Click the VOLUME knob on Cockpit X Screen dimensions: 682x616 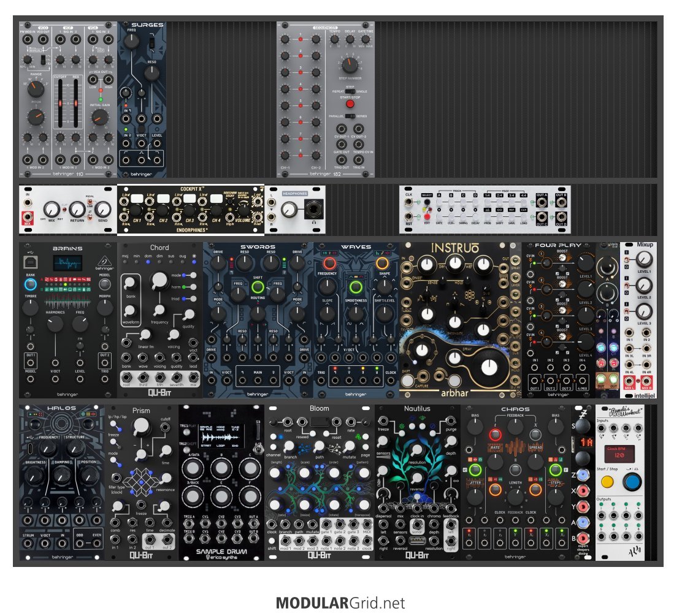click(x=243, y=210)
